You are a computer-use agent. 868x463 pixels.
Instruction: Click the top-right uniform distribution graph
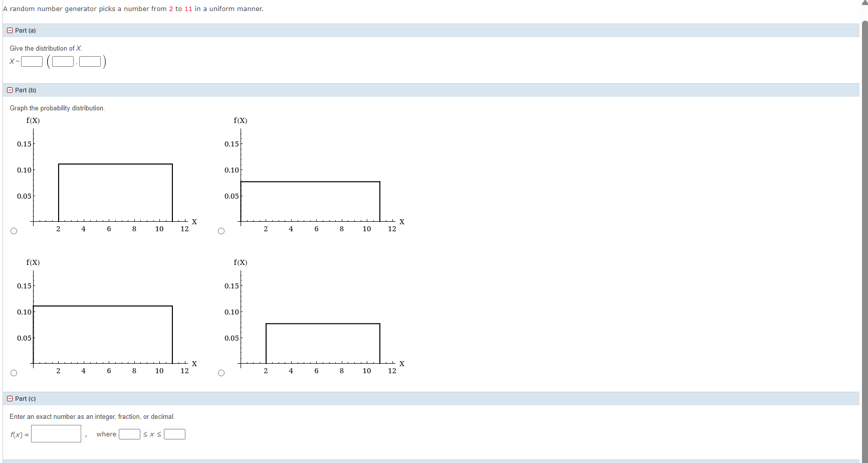[x=314, y=175]
